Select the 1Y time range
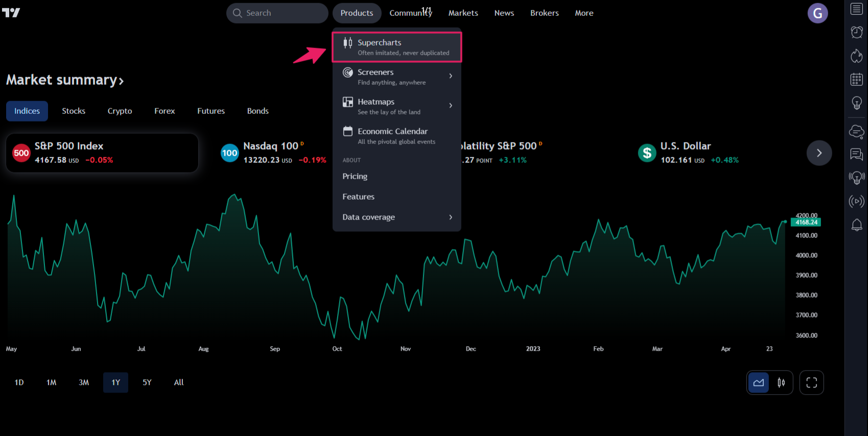 point(115,382)
